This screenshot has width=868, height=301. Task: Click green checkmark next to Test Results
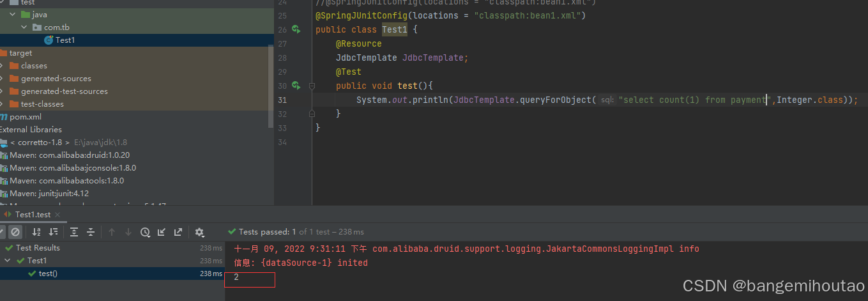(9, 248)
